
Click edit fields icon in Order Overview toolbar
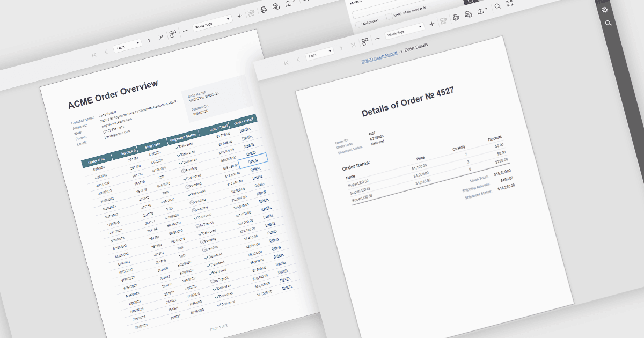coord(250,14)
